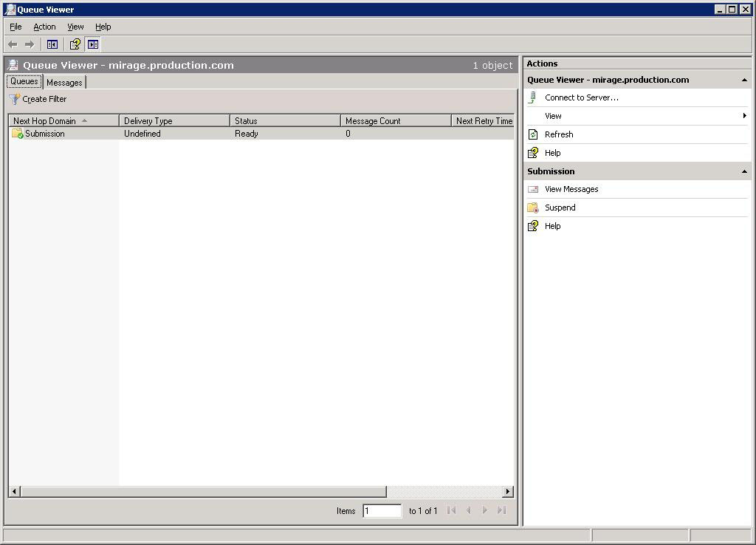
Task: Click the Queue Viewer title bar app icon
Action: (x=10, y=9)
